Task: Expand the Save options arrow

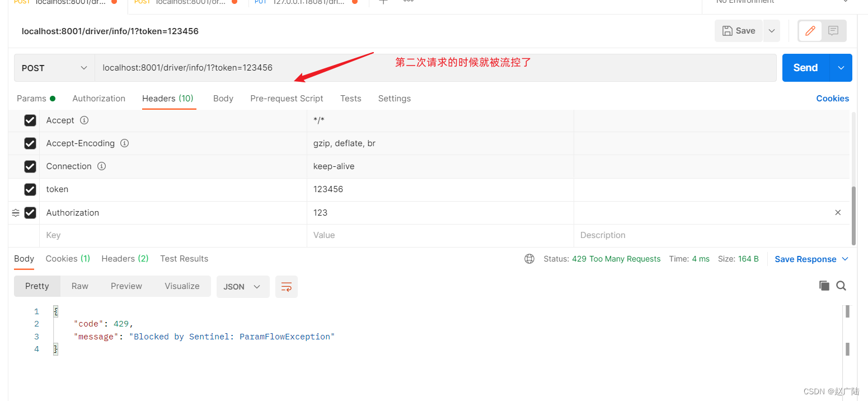Action: click(772, 31)
